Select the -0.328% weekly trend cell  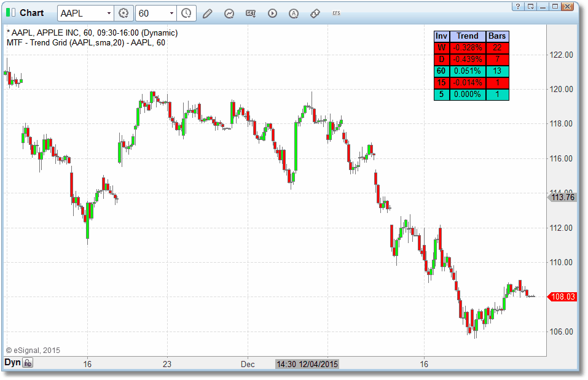coord(467,48)
